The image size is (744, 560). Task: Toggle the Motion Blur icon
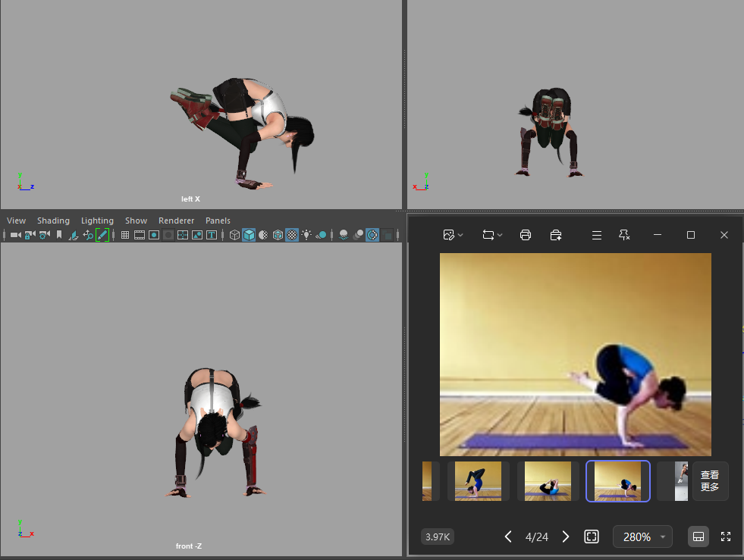pos(358,235)
